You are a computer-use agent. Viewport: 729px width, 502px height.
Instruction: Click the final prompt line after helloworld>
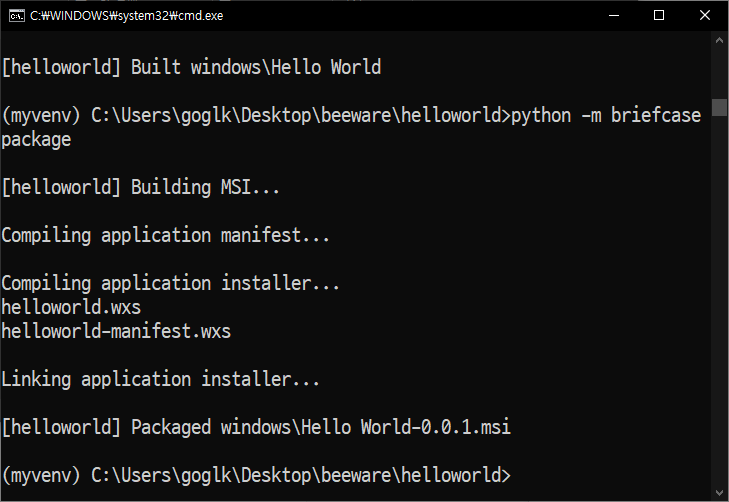pyautogui.click(x=257, y=475)
